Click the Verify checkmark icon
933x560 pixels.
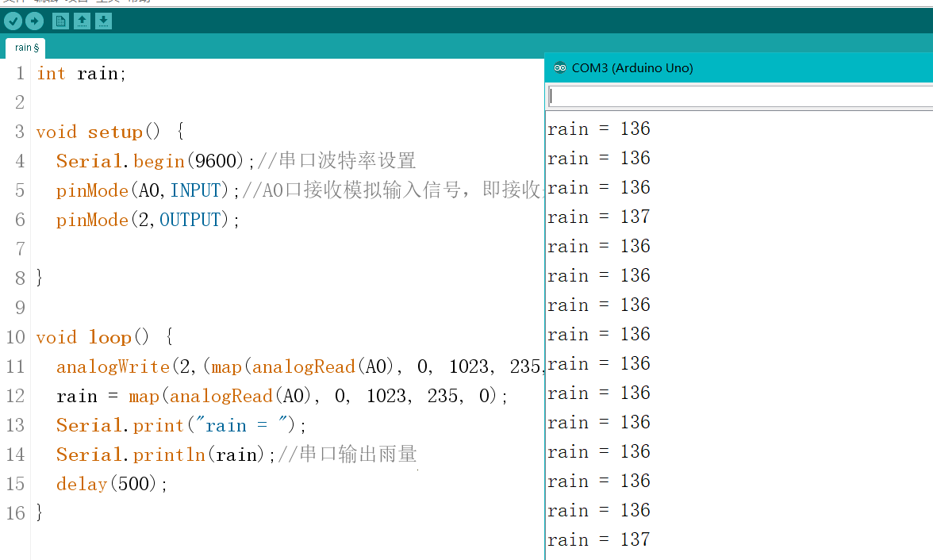click(x=12, y=21)
